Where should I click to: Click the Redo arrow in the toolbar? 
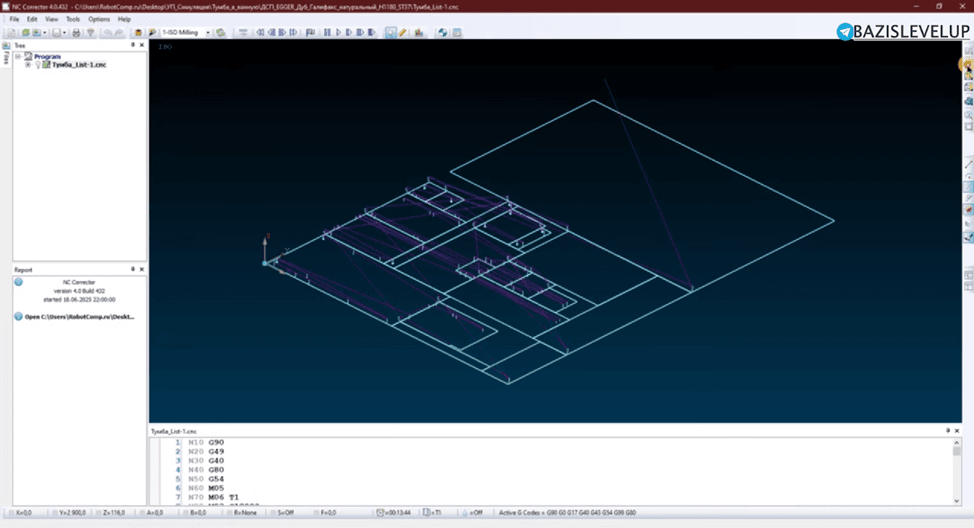(x=119, y=32)
